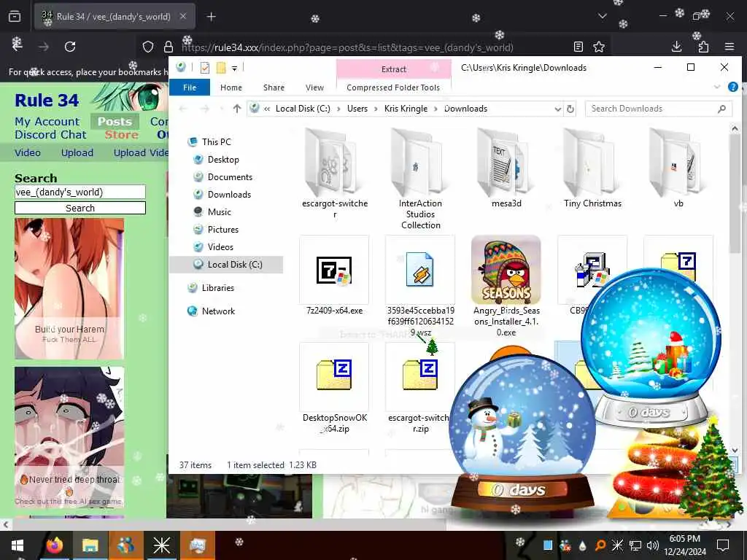This screenshot has height=560, width=747.
Task: Select Music in the navigation pane
Action: point(219,212)
